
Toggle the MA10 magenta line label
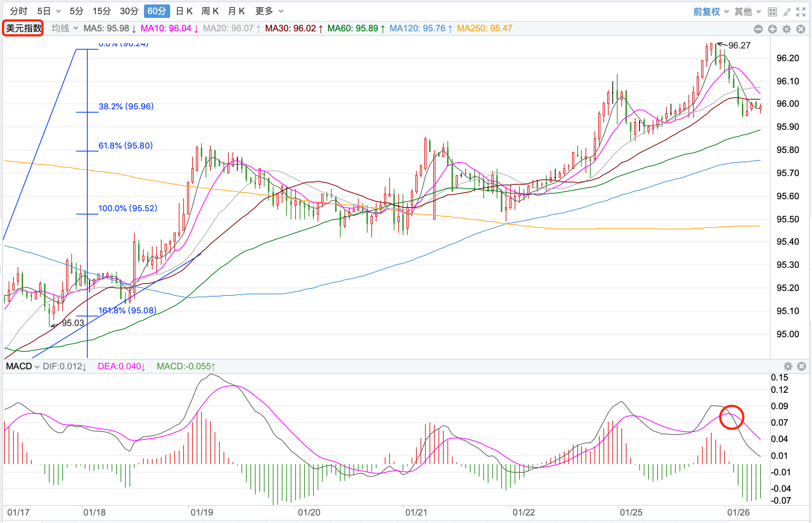tap(169, 28)
